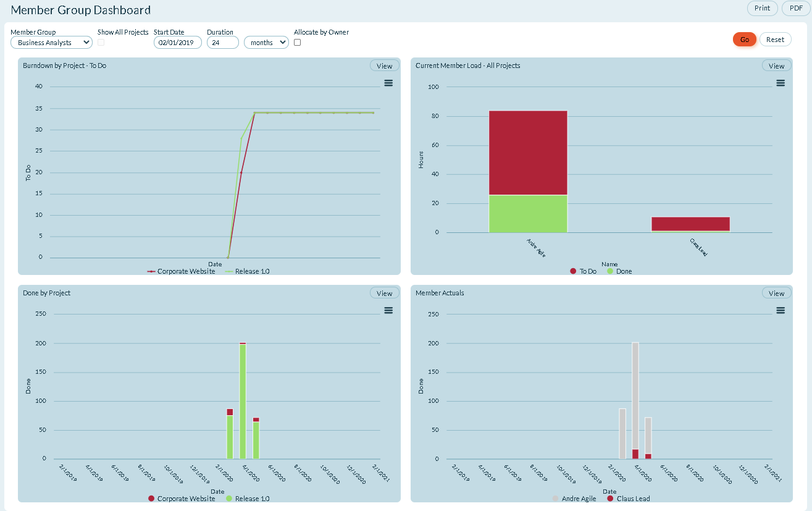Viewport: 812px width, 511px height.
Task: Click Andre Agile's red To Do bar segment
Action: click(528, 153)
